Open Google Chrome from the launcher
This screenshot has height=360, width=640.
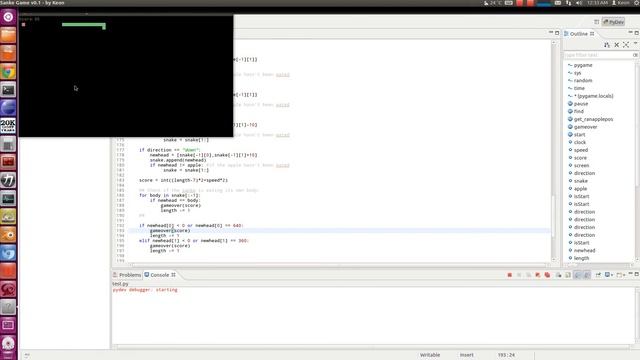click(x=8, y=72)
